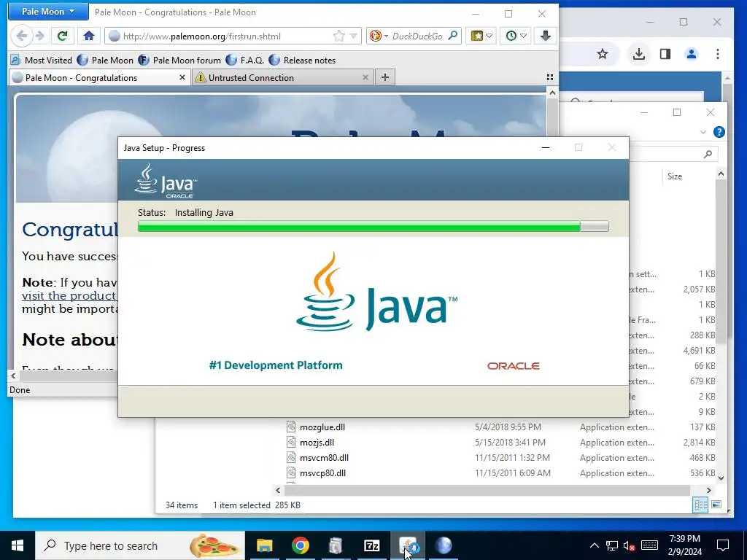The image size is (747, 560).
Task: Open the F.A.Q. bookmark
Action: point(245,60)
